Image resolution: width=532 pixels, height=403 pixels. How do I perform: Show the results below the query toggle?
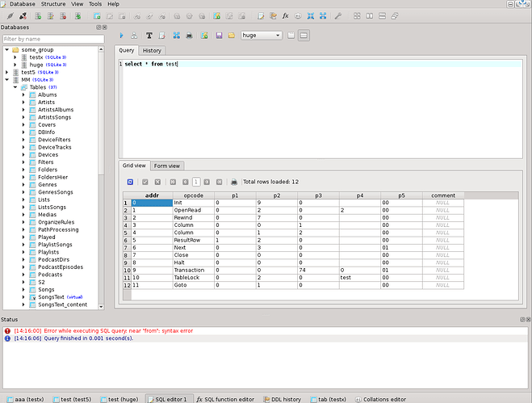304,36
